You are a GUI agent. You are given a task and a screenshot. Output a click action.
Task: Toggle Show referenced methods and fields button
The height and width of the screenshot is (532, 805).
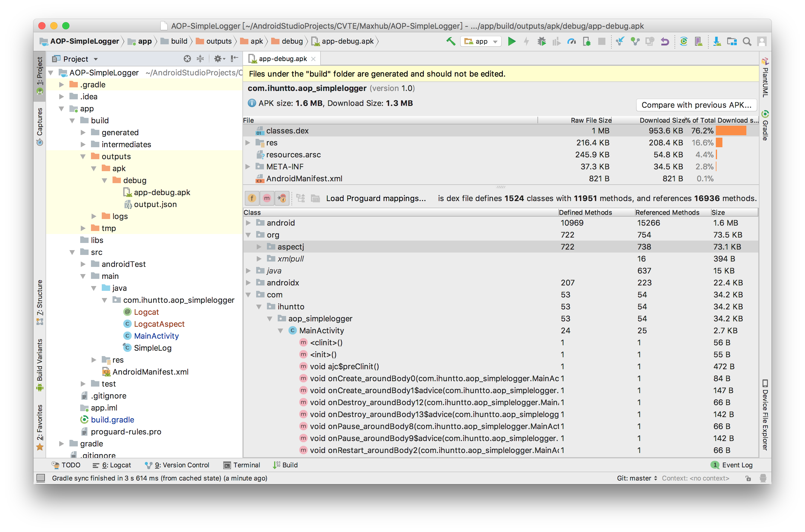[x=282, y=198]
